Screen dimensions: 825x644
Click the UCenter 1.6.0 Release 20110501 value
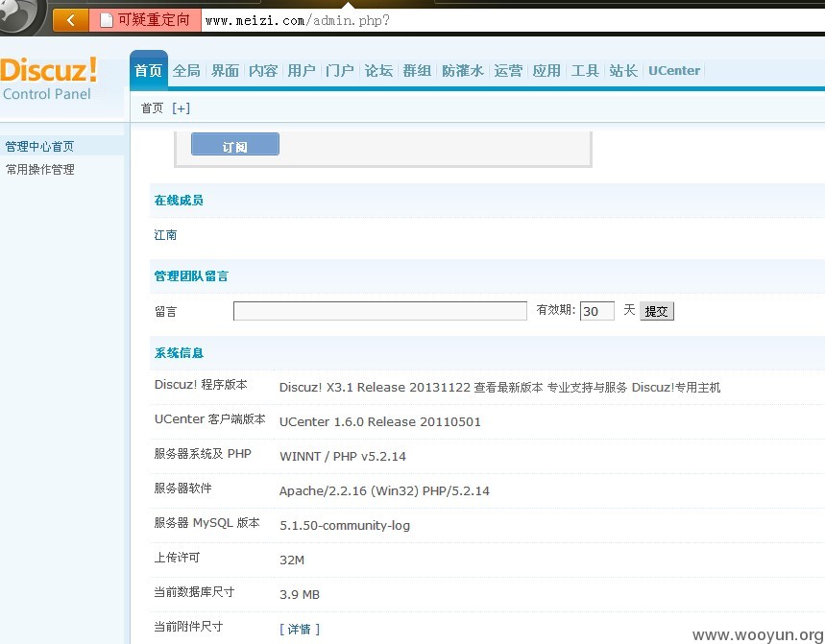380,421
